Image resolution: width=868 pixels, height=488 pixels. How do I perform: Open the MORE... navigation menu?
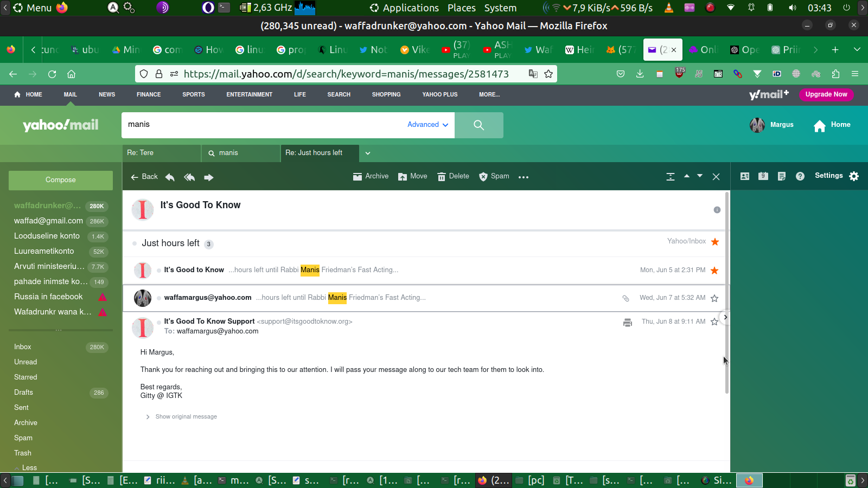tap(489, 95)
